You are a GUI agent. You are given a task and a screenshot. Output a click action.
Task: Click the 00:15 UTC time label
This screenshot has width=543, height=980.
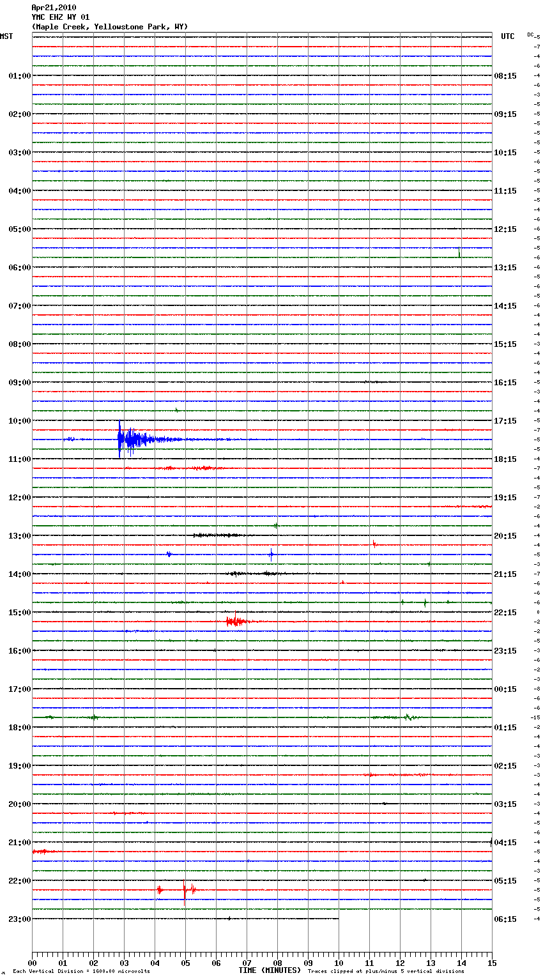point(505,689)
